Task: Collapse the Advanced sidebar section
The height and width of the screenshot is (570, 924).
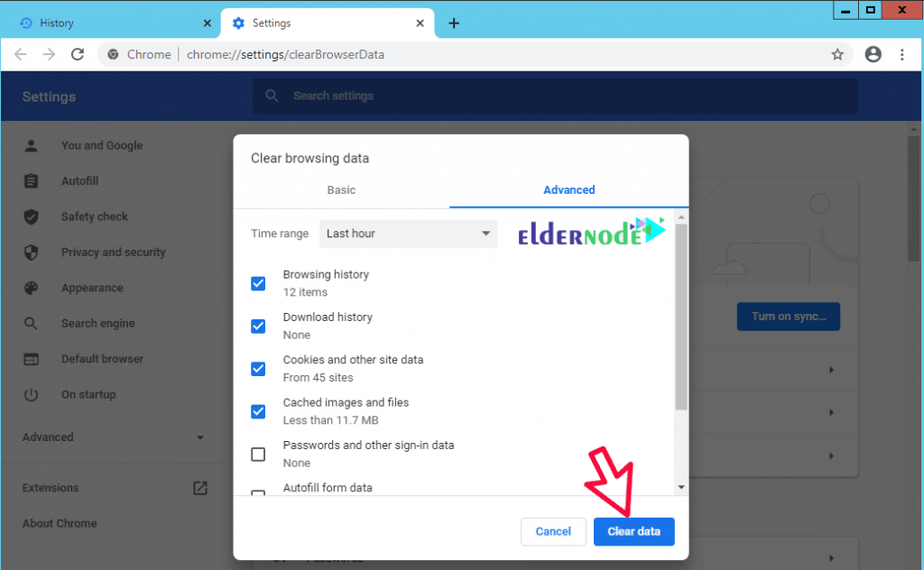Action: pos(199,437)
